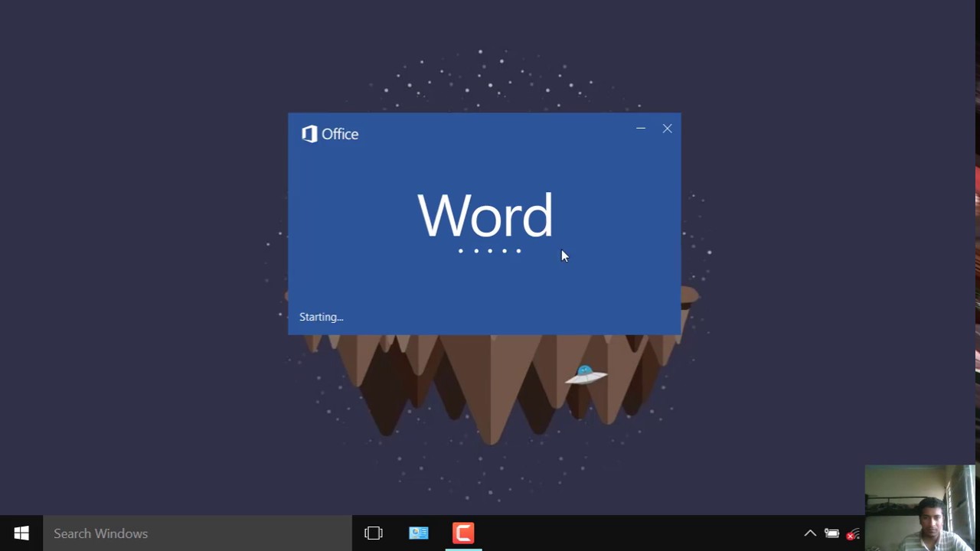Click the Search Windows box
This screenshot has width=980, height=551.
click(x=197, y=533)
